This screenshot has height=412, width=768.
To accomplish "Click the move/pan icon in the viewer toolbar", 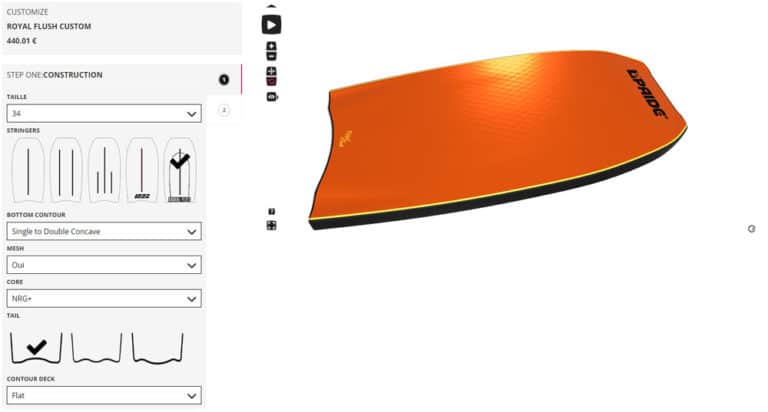I will (271, 72).
